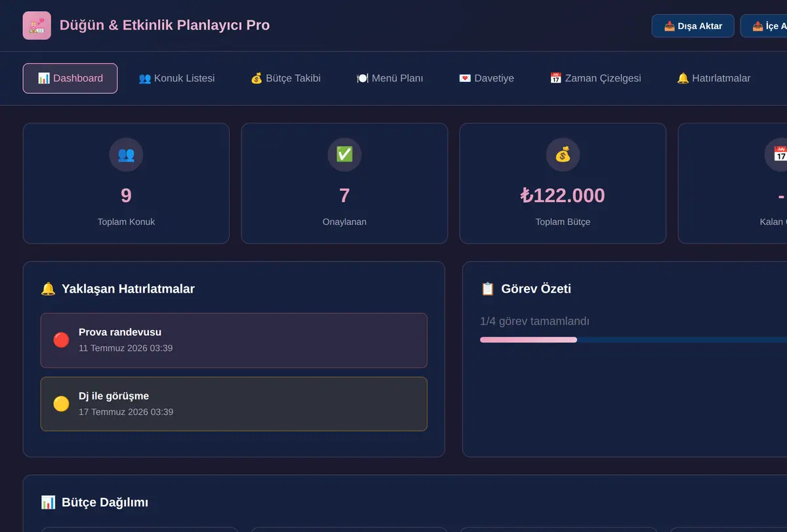Show the Zaman Çizelgesi tab

click(595, 78)
